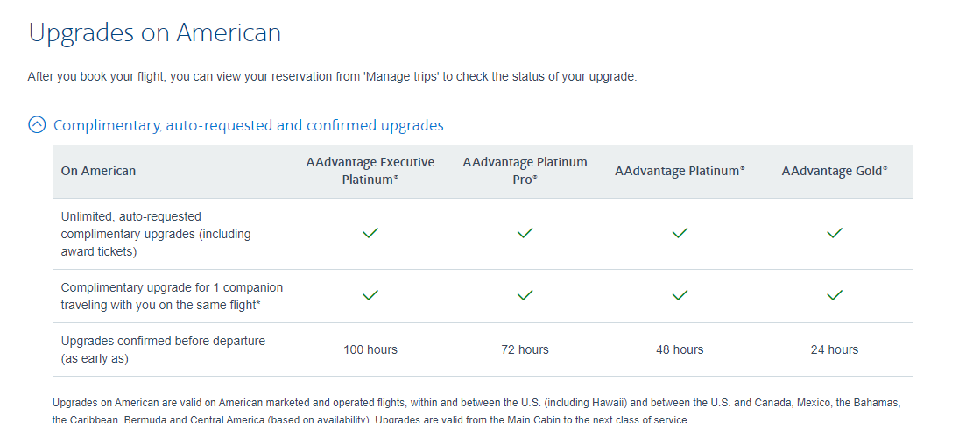Select the AAdvantage Executive Platinum column header
This screenshot has height=423, width=980.
pos(370,171)
